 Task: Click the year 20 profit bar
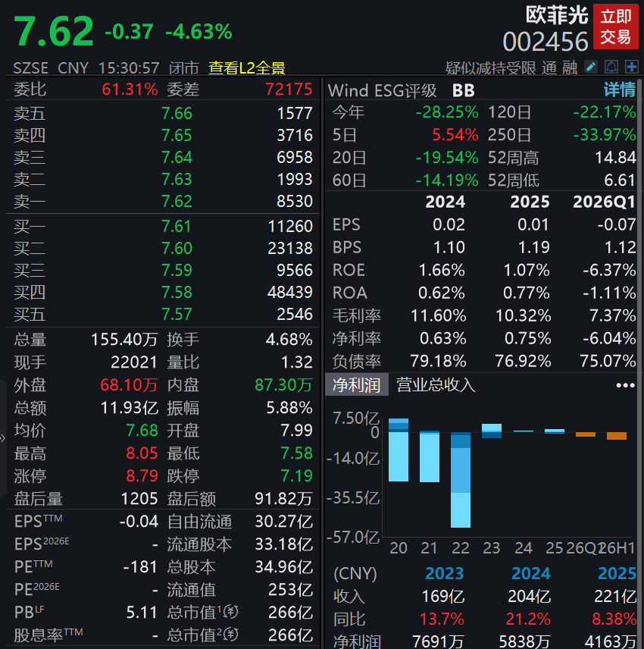399,450
